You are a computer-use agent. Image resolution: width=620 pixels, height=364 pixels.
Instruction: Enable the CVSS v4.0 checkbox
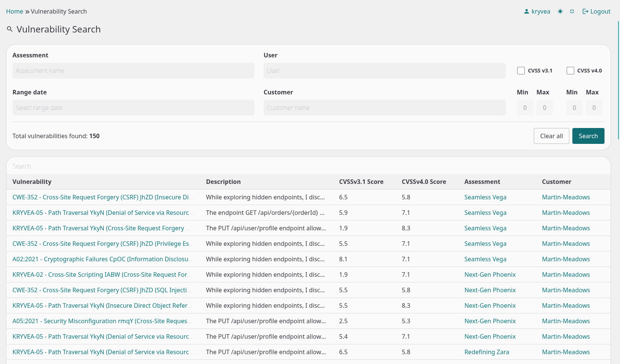[x=570, y=71]
